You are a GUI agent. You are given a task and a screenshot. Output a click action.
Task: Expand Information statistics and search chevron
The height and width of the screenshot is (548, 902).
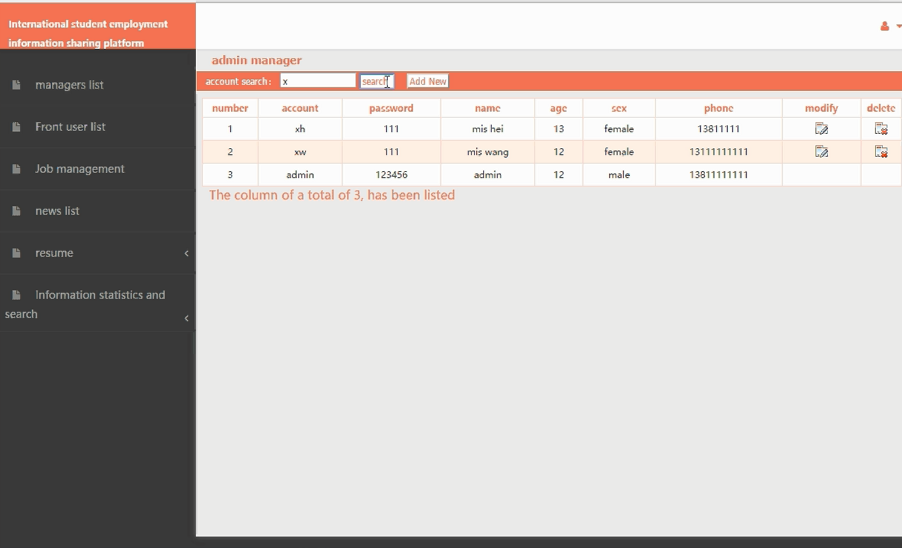click(x=186, y=318)
